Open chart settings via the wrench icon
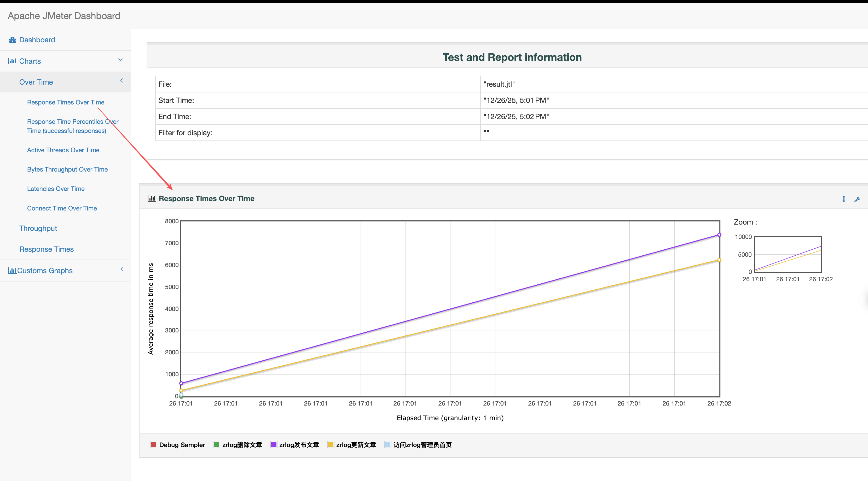Viewport: 868px width, 481px height. point(857,200)
